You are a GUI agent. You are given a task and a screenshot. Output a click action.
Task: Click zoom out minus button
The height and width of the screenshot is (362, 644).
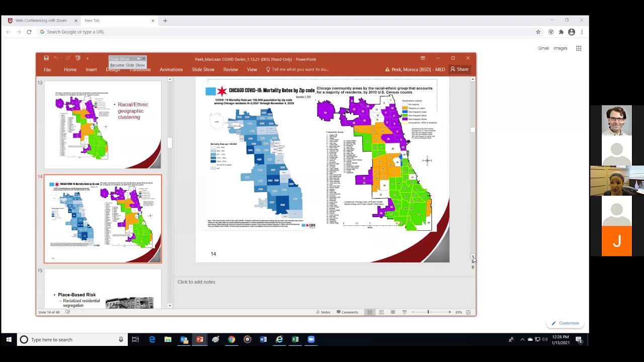(413, 312)
